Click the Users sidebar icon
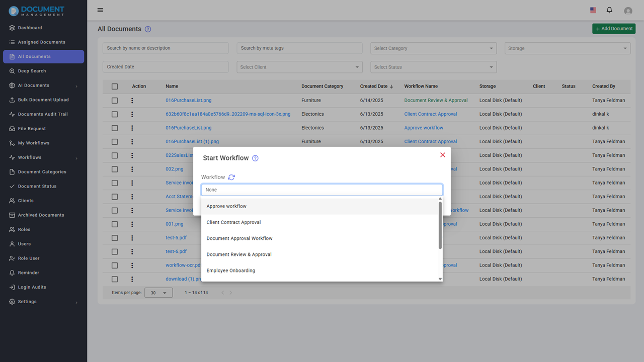Viewport: 644px width, 362px height. [12, 244]
